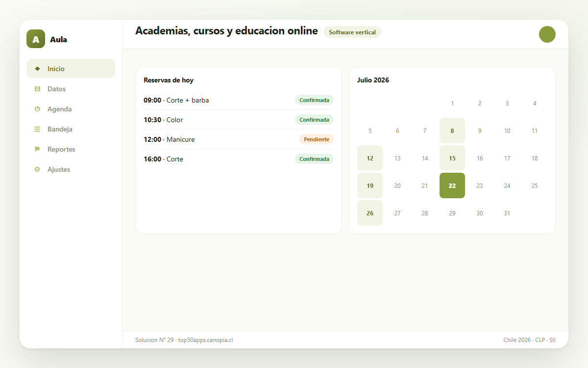Click the Bandeja lines icon
This screenshot has height=368, width=588.
pyautogui.click(x=37, y=129)
